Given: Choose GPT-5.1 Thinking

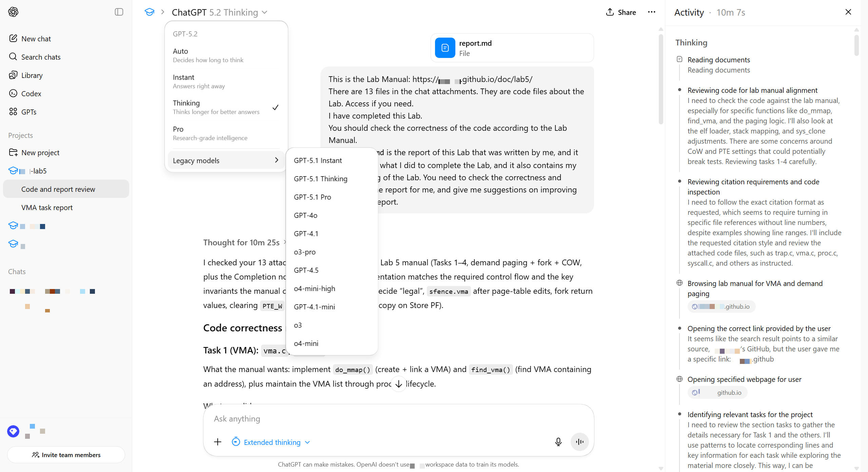Looking at the screenshot, I should 332,179.
